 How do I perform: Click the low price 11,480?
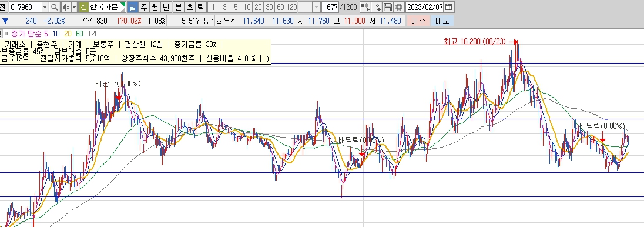pyautogui.click(x=390, y=21)
